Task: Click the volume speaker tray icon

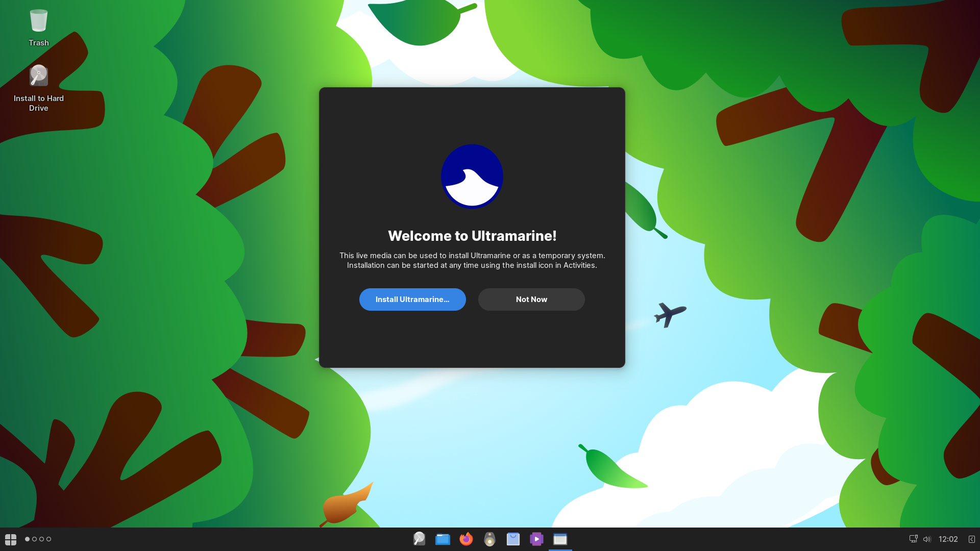Action: (x=927, y=539)
